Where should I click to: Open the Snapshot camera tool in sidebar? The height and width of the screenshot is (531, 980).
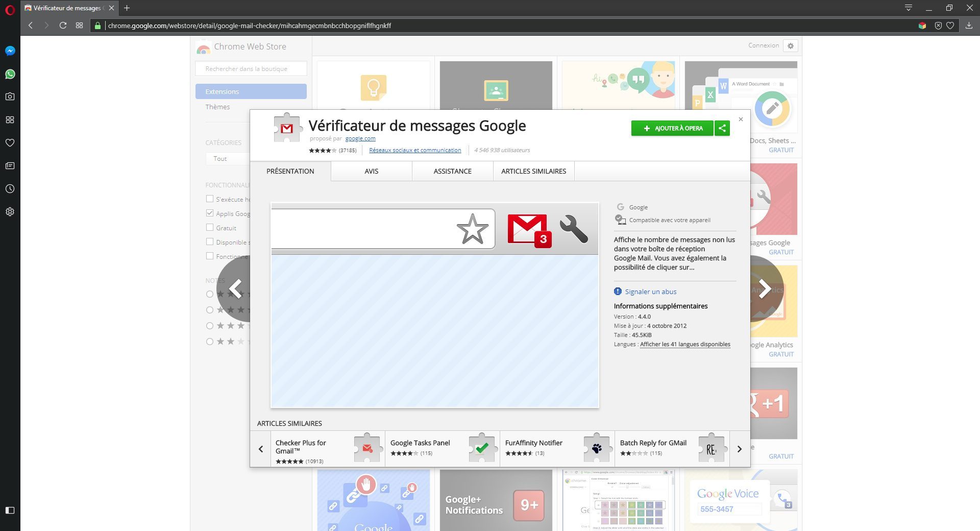pos(10,96)
